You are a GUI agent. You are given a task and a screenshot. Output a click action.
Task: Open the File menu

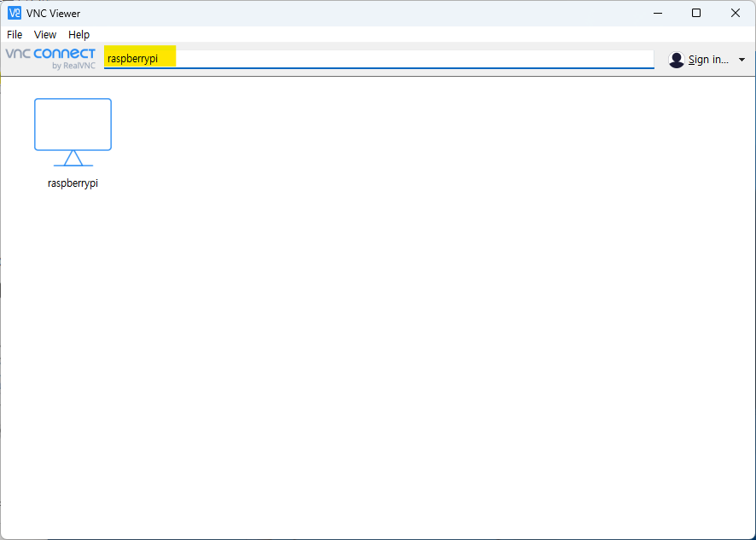15,35
